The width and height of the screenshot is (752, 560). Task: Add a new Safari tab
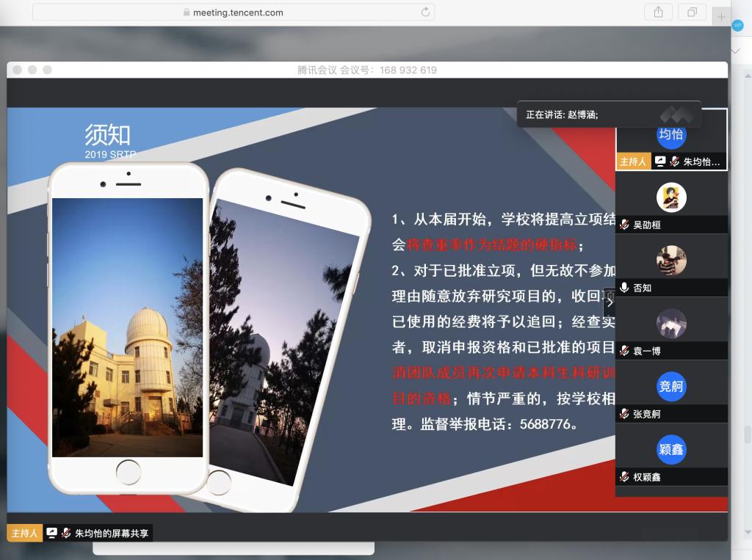click(x=721, y=16)
